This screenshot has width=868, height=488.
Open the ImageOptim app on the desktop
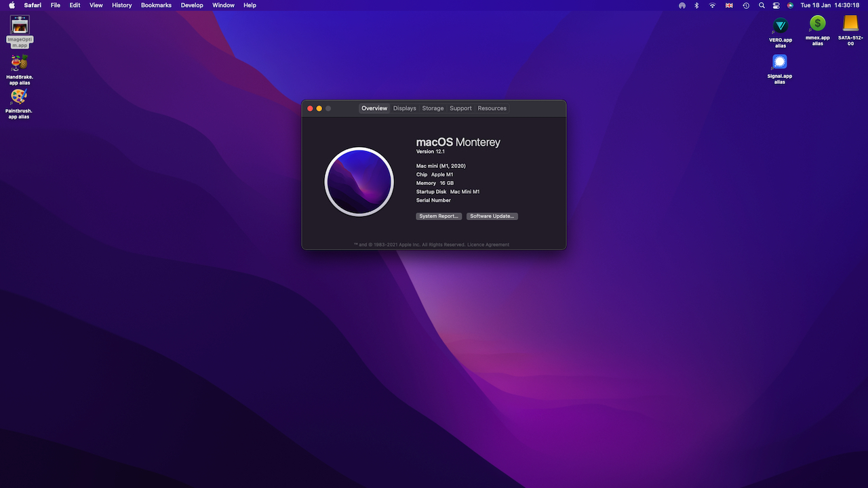tap(20, 26)
